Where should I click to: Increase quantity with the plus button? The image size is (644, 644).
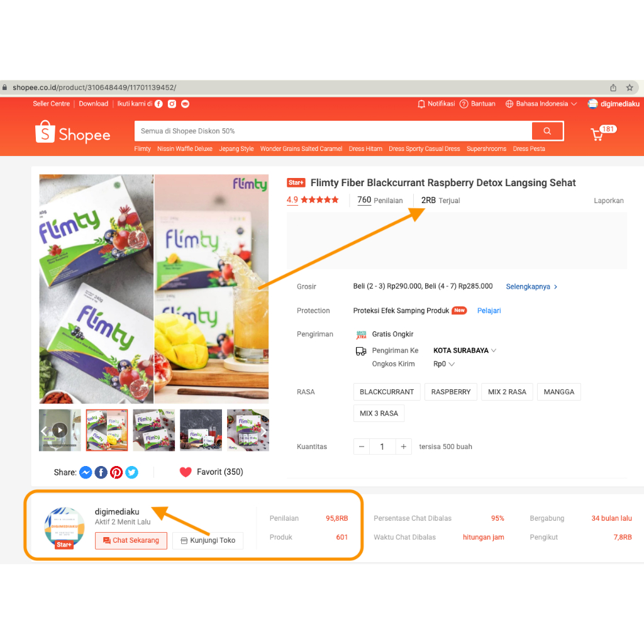coord(403,447)
